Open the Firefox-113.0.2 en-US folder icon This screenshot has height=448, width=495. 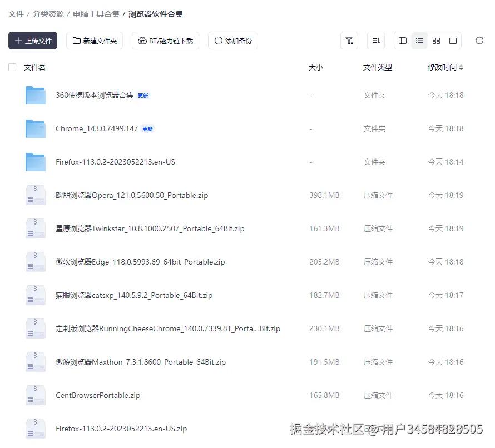point(36,162)
